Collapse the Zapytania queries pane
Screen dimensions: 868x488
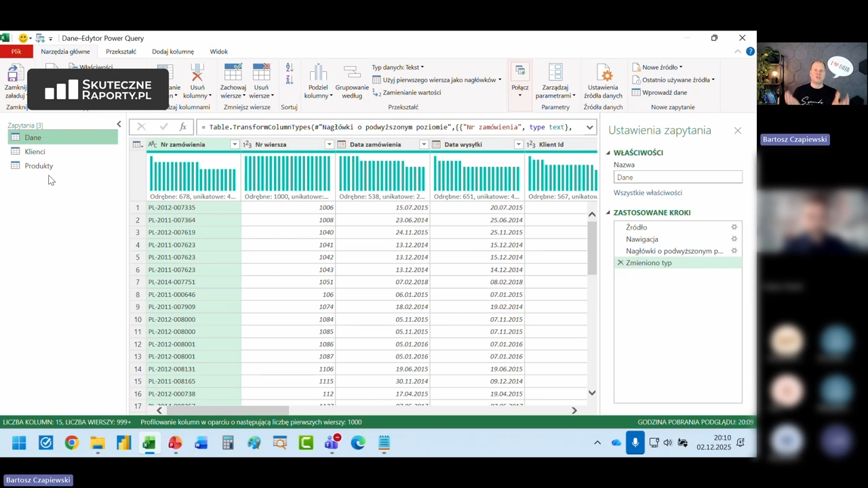point(119,125)
